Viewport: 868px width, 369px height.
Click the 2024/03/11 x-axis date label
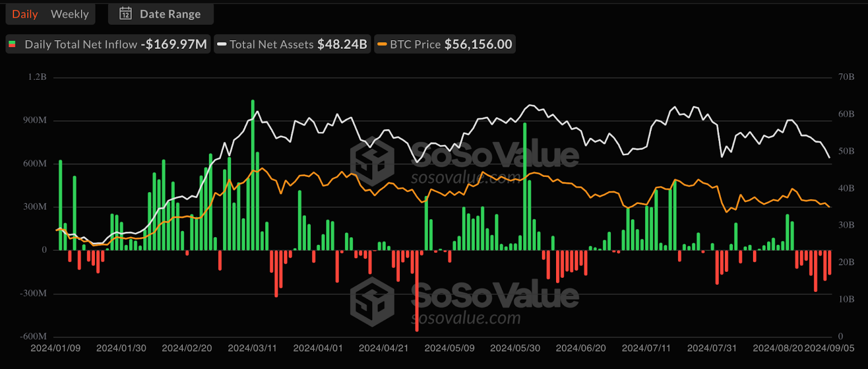point(252,348)
